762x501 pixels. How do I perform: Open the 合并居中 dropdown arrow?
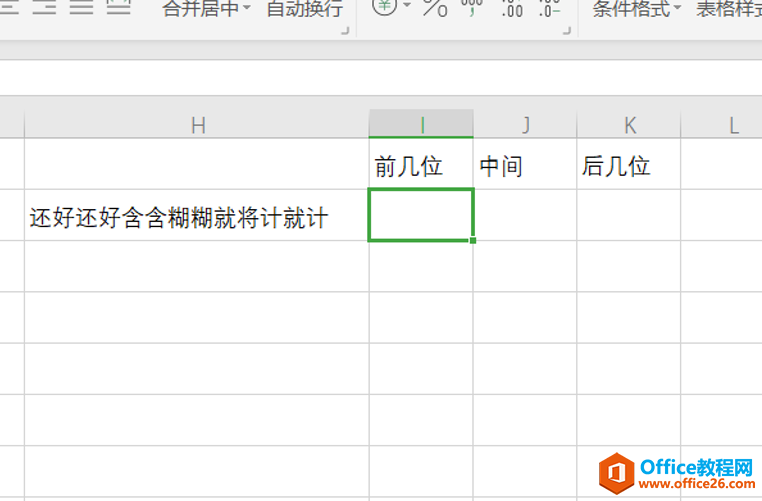coord(246,7)
